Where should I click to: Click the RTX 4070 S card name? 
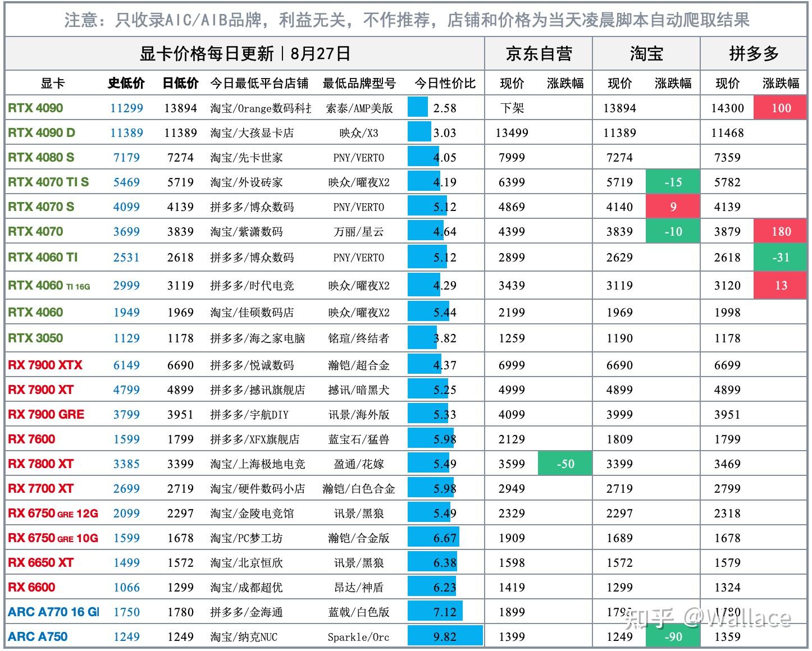pyautogui.click(x=41, y=207)
